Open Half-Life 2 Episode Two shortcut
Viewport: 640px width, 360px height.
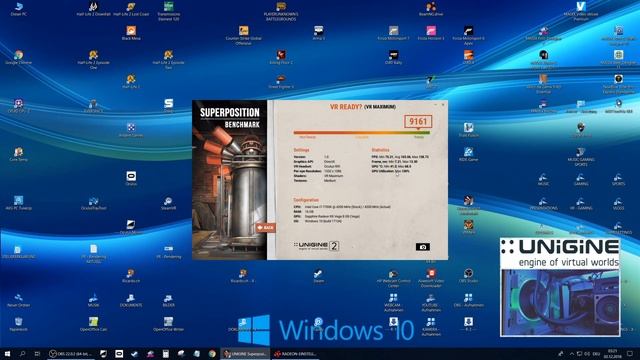[x=168, y=60]
